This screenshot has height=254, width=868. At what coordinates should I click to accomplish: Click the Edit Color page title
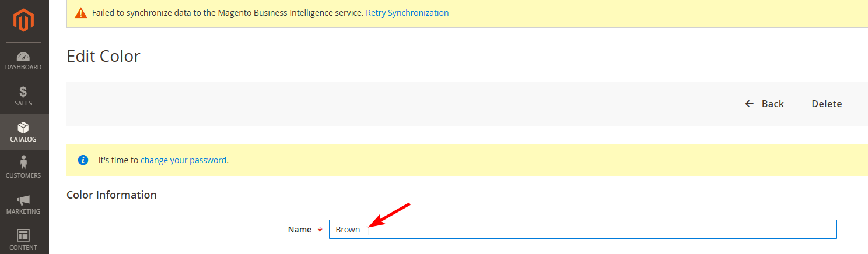[104, 56]
